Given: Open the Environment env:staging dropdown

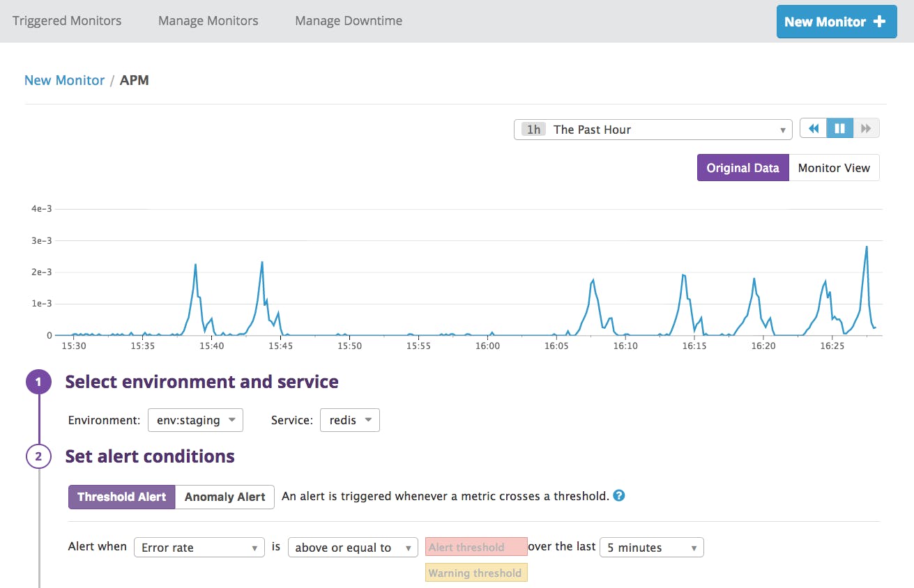Looking at the screenshot, I should [195, 419].
